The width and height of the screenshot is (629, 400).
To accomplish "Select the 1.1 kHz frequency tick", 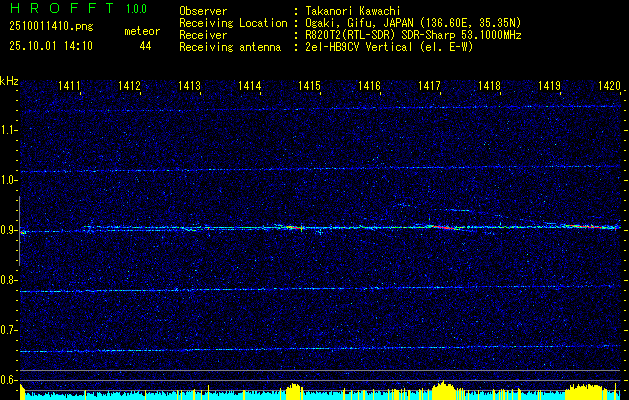I will 9,130.
